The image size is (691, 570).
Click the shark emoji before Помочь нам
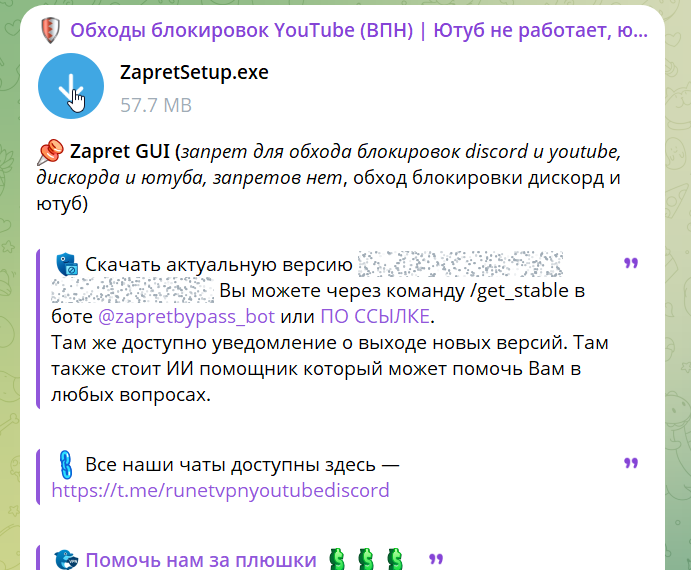[66, 559]
